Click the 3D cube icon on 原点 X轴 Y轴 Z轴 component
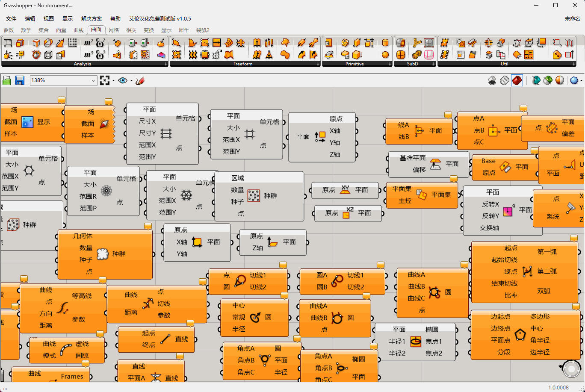585x392 pixels. 320,136
